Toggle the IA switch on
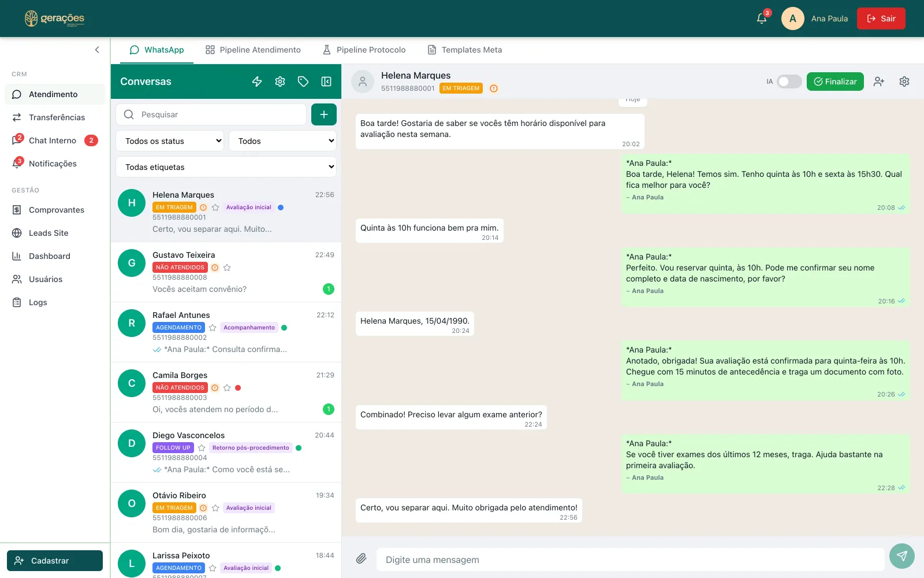 click(x=789, y=81)
